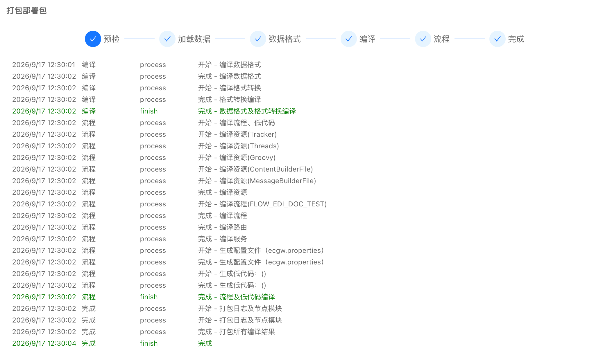594x364 pixels.
Task: Select the green log line 完成 - 数据格式及格式转换编译
Action: [x=247, y=111]
